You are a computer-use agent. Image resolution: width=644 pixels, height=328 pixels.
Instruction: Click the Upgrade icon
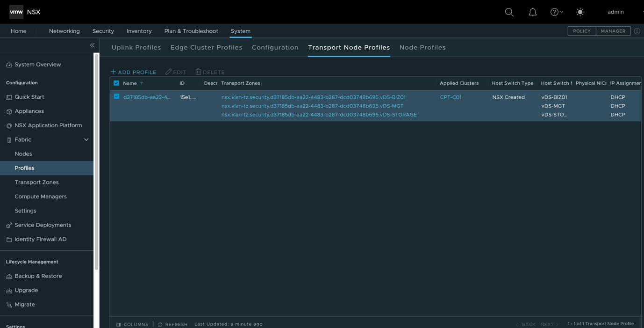point(9,291)
